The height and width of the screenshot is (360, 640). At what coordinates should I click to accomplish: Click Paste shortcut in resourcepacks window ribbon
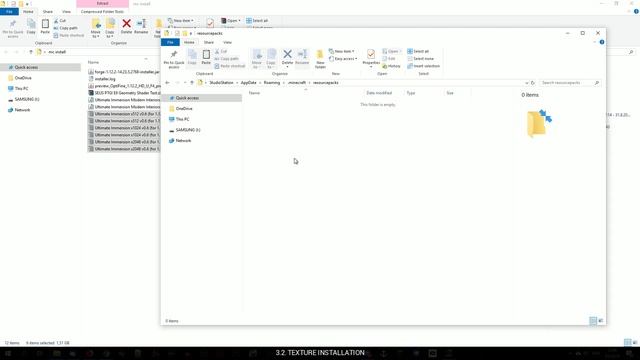click(x=230, y=66)
